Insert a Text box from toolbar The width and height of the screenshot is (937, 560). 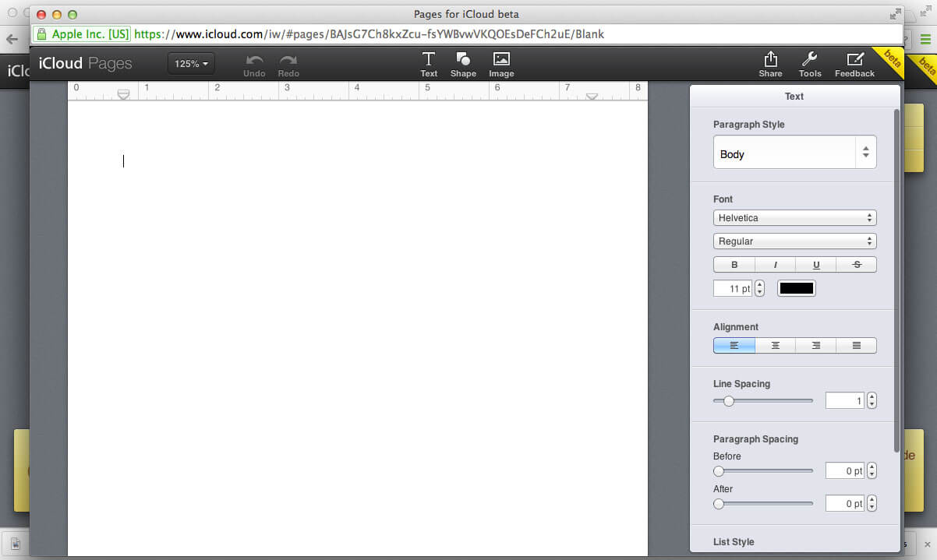(429, 64)
